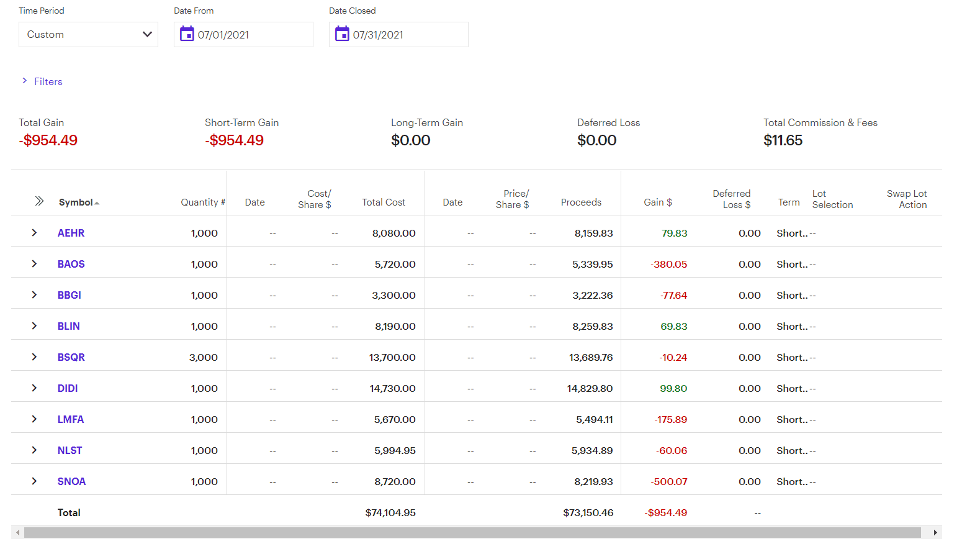
Task: Expand the SNOA row chevron
Action: 34,481
